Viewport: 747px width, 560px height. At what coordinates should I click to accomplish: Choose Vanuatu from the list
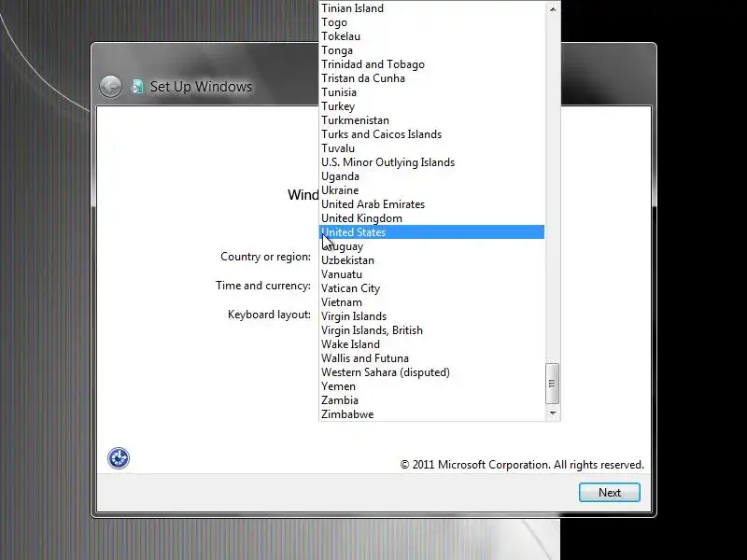(x=431, y=274)
